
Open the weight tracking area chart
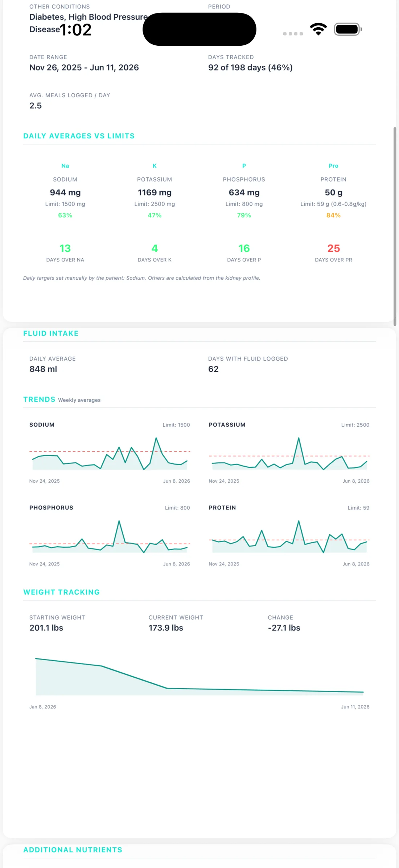click(x=199, y=676)
